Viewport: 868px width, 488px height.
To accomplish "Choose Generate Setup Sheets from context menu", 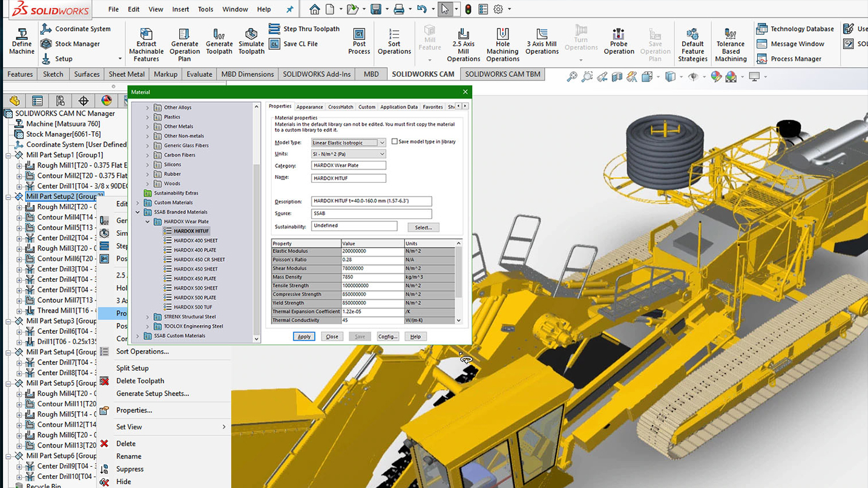I will click(153, 394).
